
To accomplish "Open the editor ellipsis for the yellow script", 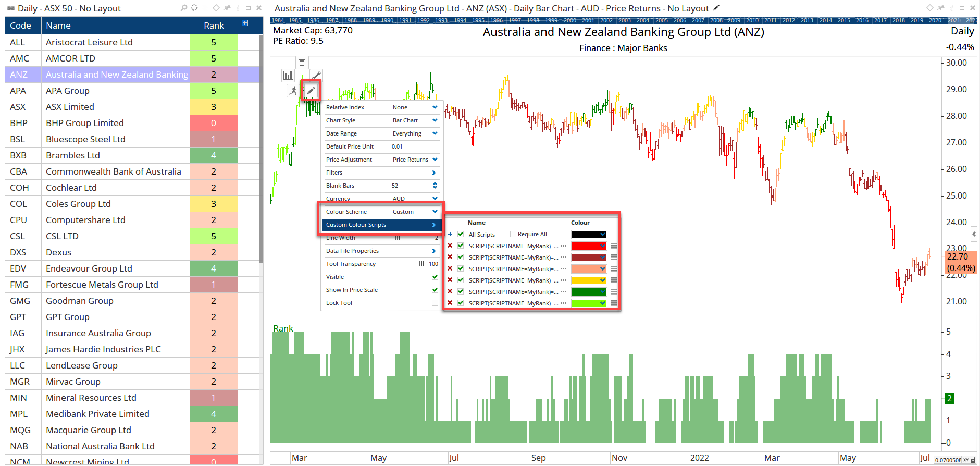I will pyautogui.click(x=564, y=280).
